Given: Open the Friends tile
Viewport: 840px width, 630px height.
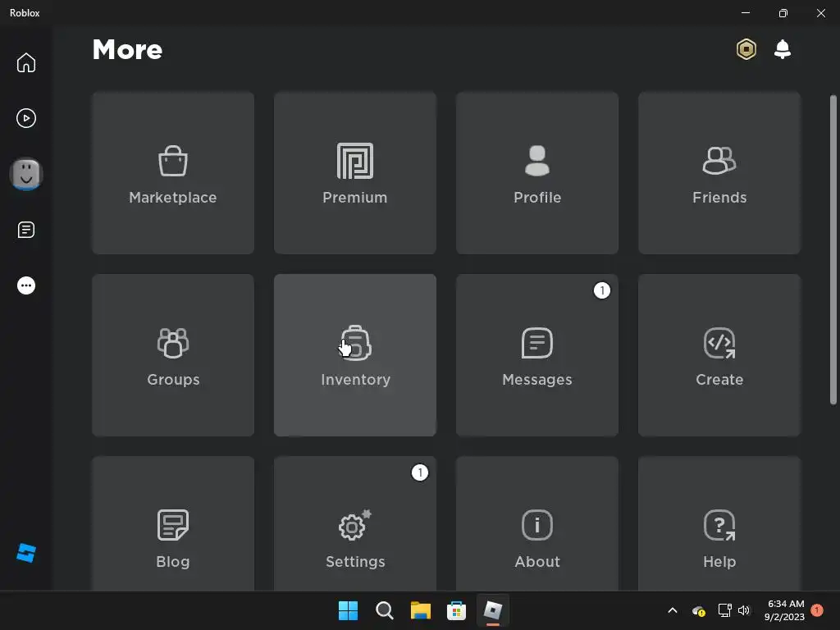Looking at the screenshot, I should [719, 173].
